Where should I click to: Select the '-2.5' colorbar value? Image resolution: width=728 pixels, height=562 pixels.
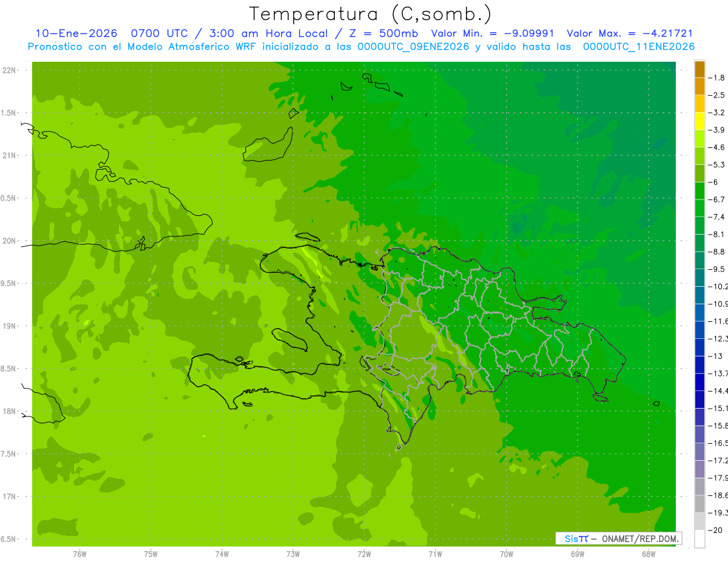point(716,95)
